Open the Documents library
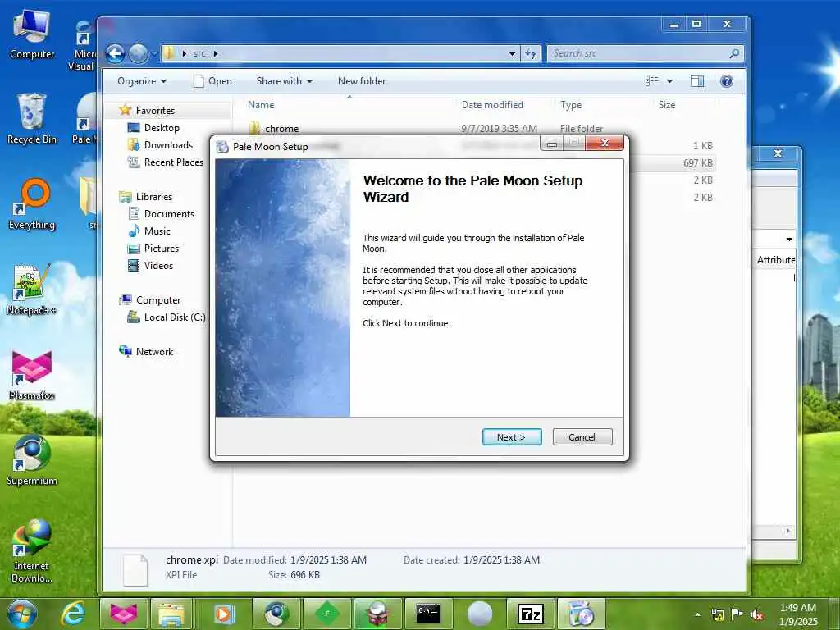The image size is (840, 630). point(169,214)
